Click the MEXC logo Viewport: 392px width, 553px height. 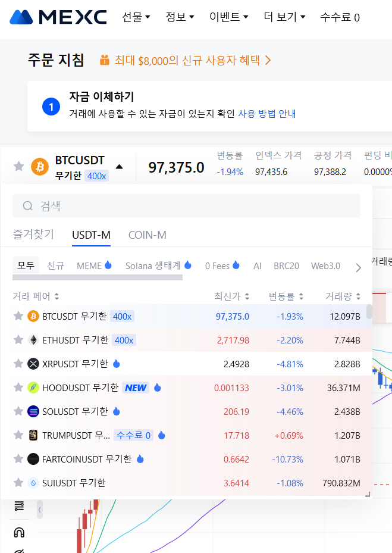pos(58,17)
